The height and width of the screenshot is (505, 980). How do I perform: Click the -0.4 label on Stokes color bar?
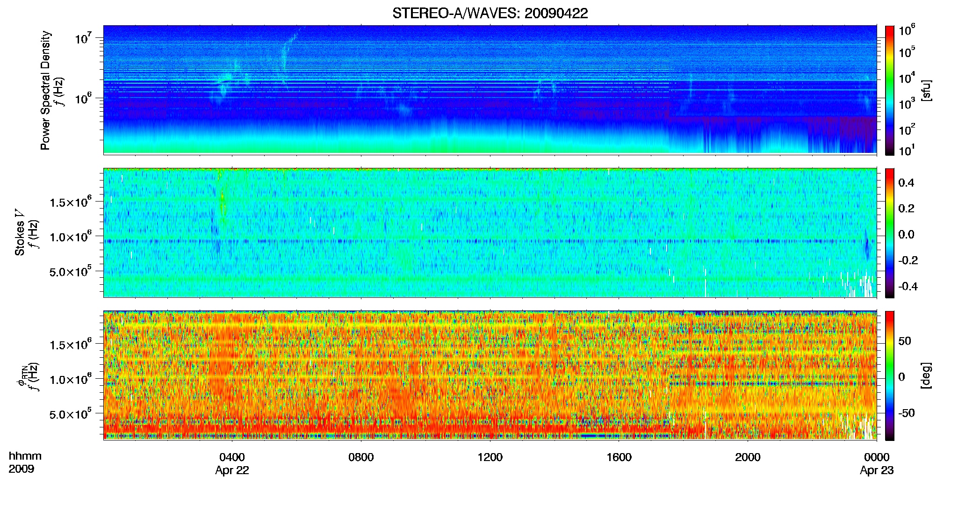pos(908,286)
